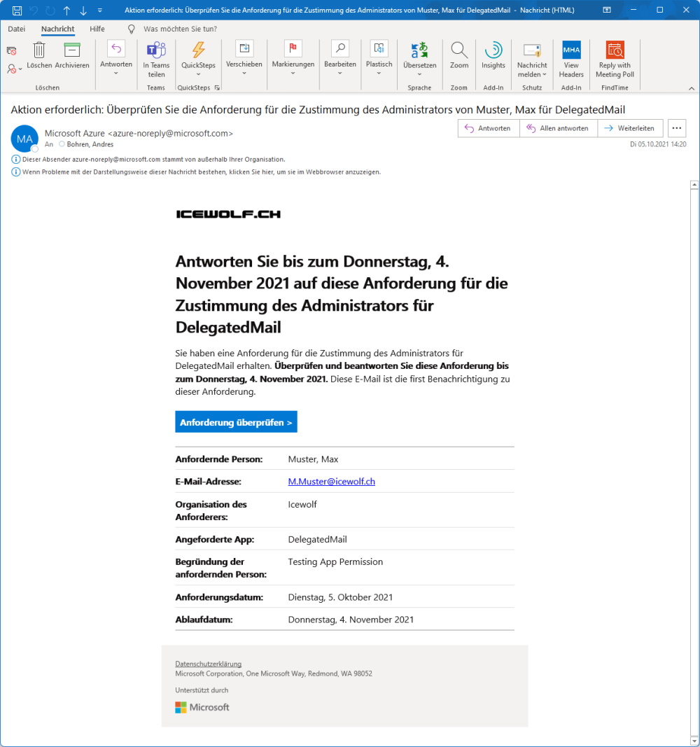Screen dimensions: 700x747
Task: Open the QuickSteps group dialog launcher
Action: pos(217,88)
